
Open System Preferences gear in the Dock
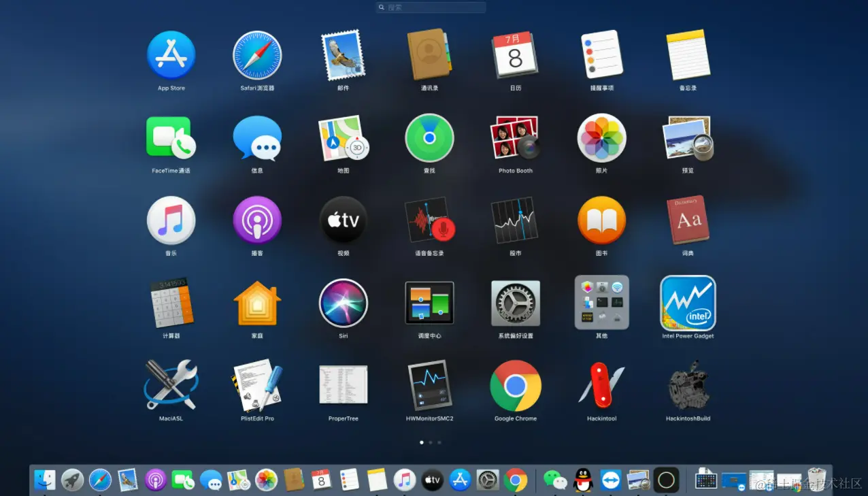(x=488, y=480)
